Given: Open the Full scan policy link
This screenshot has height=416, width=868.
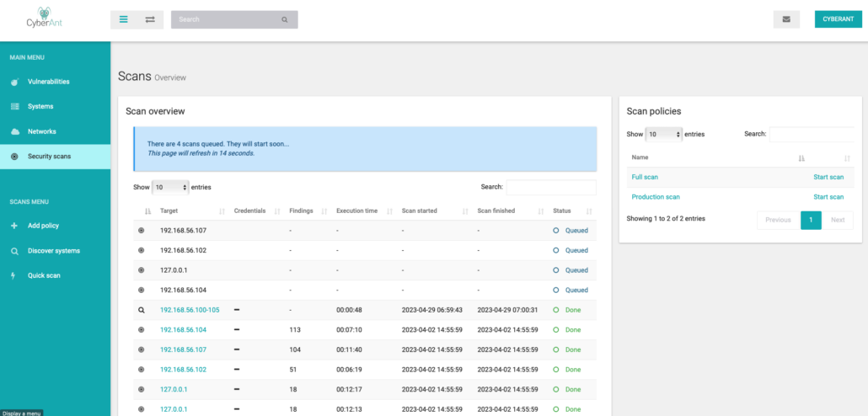Looking at the screenshot, I should pos(645,177).
